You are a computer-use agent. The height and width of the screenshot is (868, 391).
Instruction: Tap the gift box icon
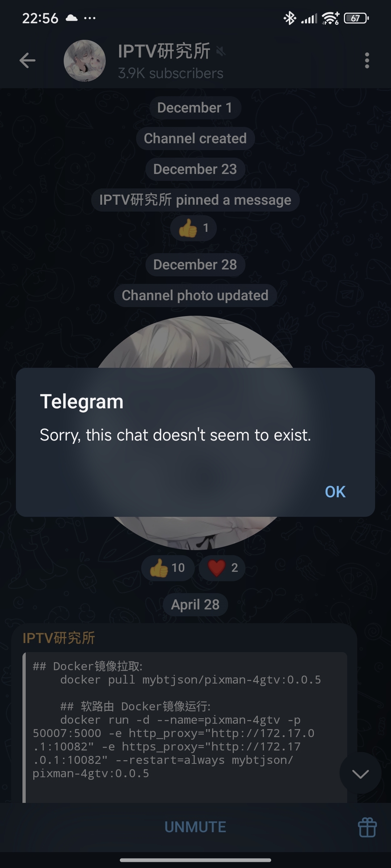(367, 827)
